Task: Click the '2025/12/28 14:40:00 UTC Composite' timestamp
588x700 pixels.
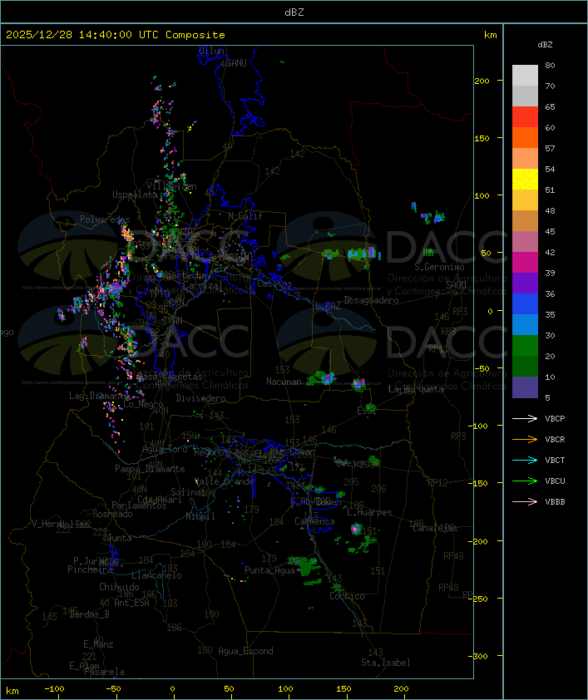Action: 116,35
